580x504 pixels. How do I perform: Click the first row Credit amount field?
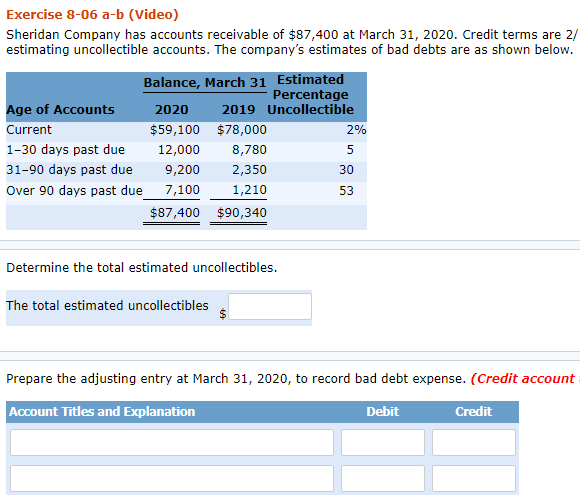pyautogui.click(x=474, y=442)
